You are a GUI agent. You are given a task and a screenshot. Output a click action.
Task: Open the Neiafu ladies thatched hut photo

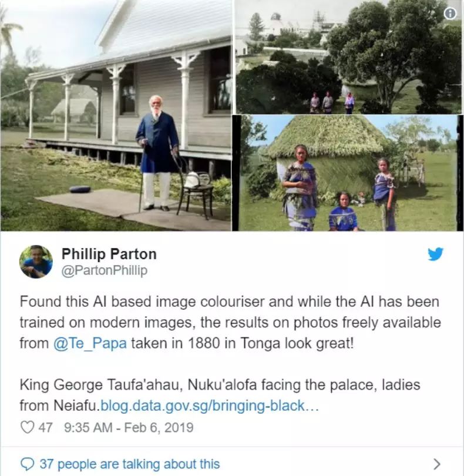coord(349,173)
